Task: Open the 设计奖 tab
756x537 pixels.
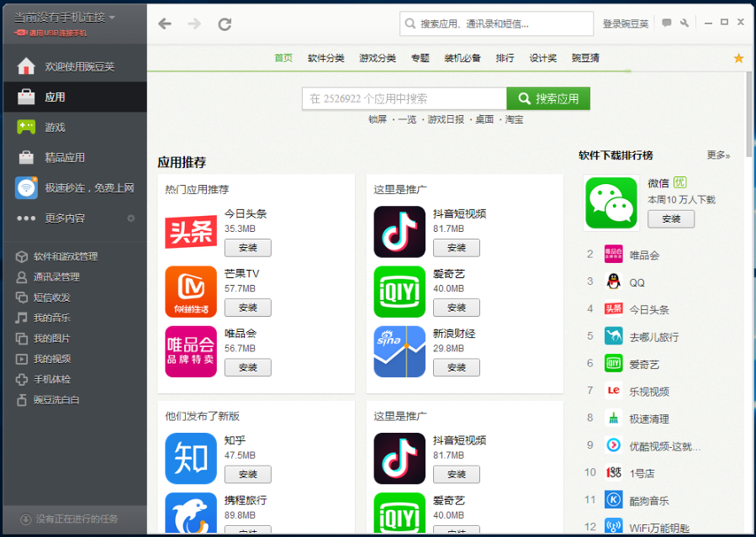Action: (543, 58)
